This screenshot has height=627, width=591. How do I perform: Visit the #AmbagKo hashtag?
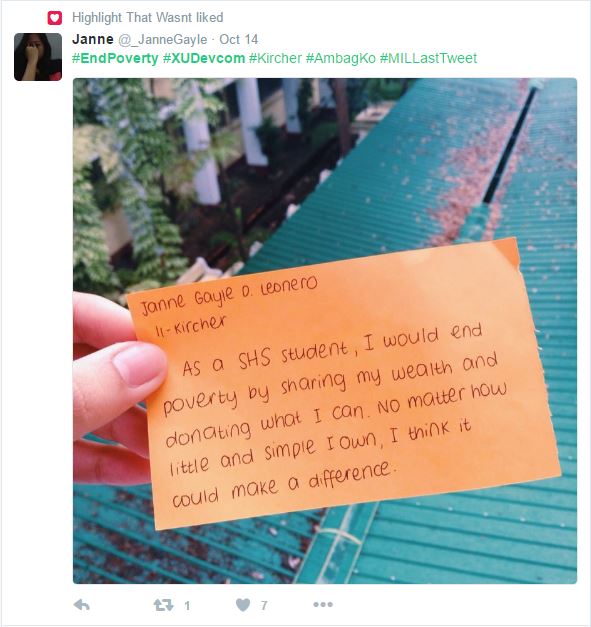click(x=341, y=58)
